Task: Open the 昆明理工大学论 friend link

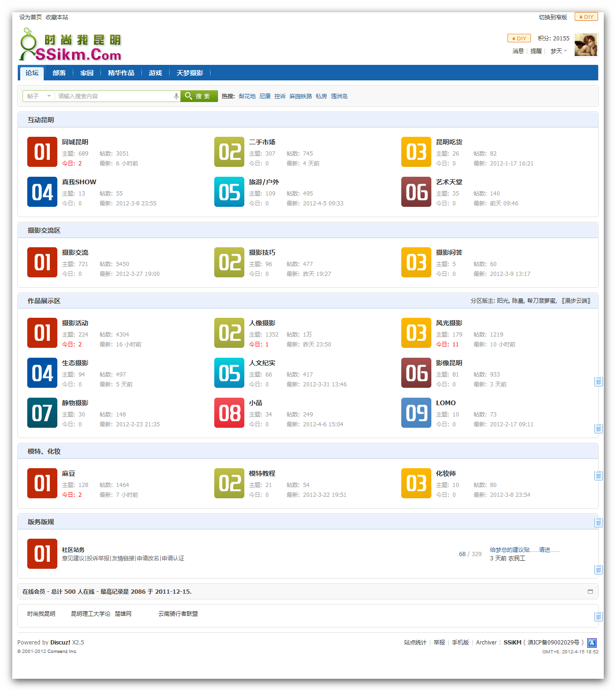Action: pos(91,613)
